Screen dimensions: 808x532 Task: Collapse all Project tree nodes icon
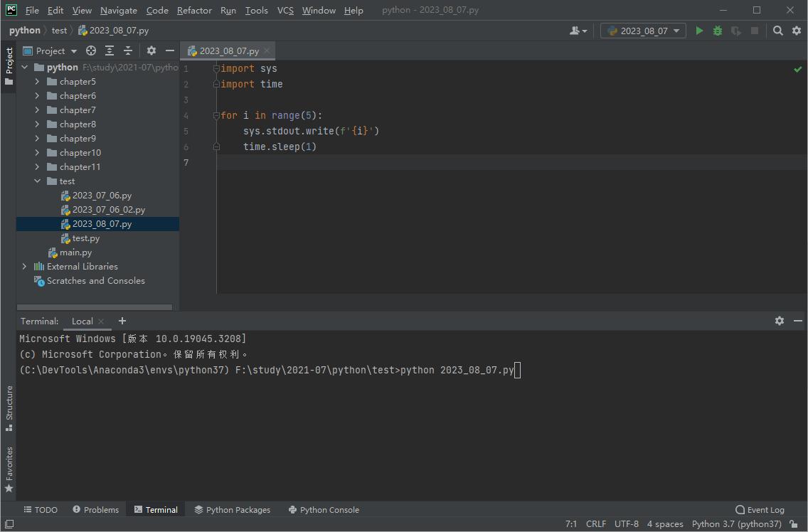(x=128, y=50)
